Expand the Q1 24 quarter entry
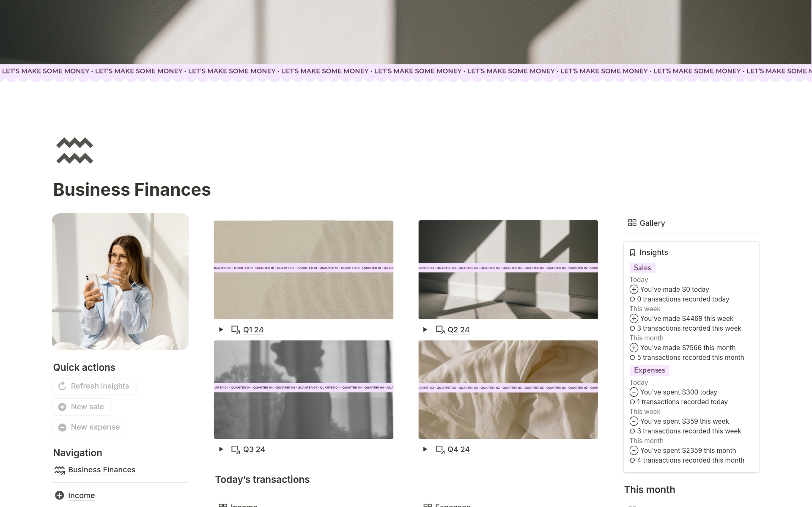Viewport: 812px width, 507px height. pos(222,329)
